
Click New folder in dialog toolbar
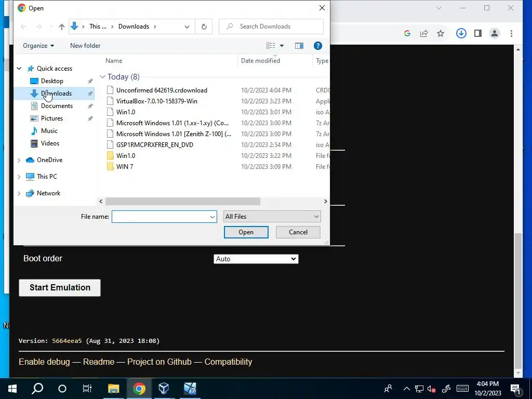click(85, 46)
